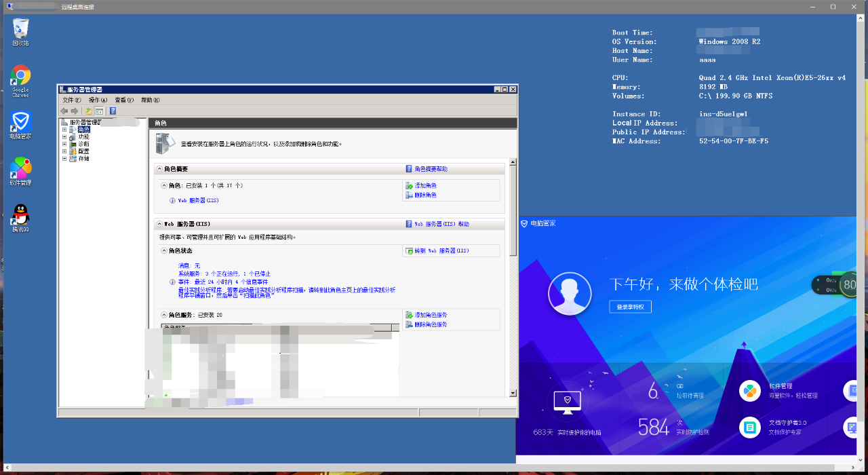
Task: Click the 登录享特权 button
Action: click(630, 307)
